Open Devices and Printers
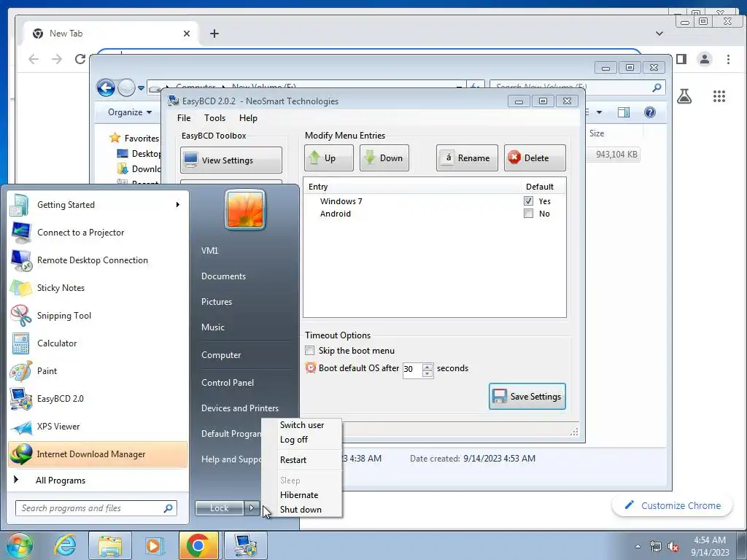 point(239,408)
